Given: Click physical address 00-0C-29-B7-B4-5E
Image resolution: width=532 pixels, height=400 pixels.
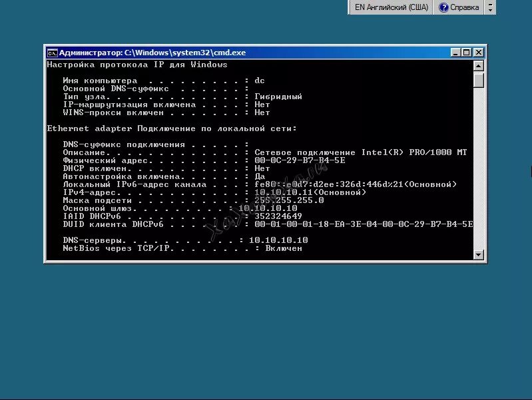Looking at the screenshot, I should [x=300, y=160].
